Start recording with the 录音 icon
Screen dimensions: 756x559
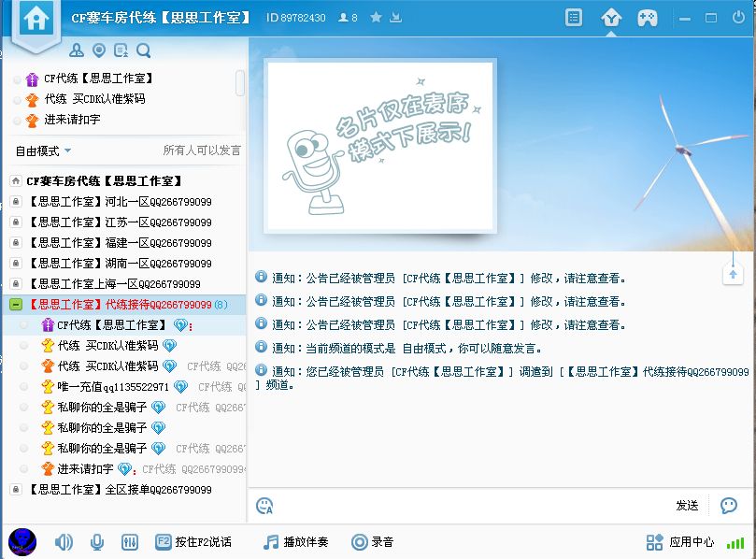tap(359, 542)
